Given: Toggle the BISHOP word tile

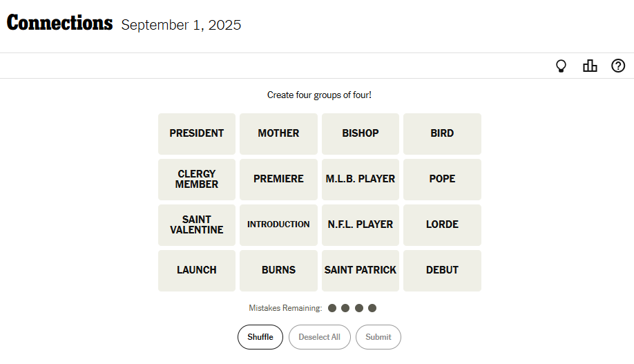Looking at the screenshot, I should point(361,133).
